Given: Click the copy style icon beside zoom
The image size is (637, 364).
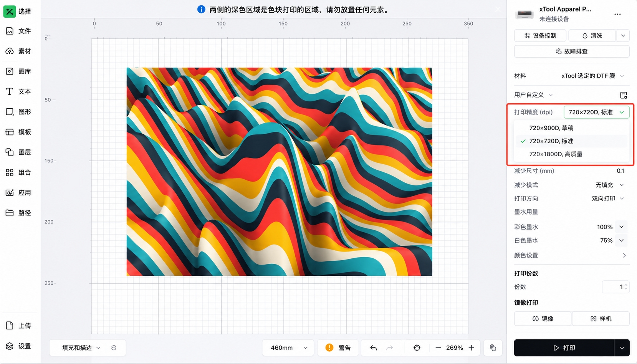Looking at the screenshot, I should point(493,347).
